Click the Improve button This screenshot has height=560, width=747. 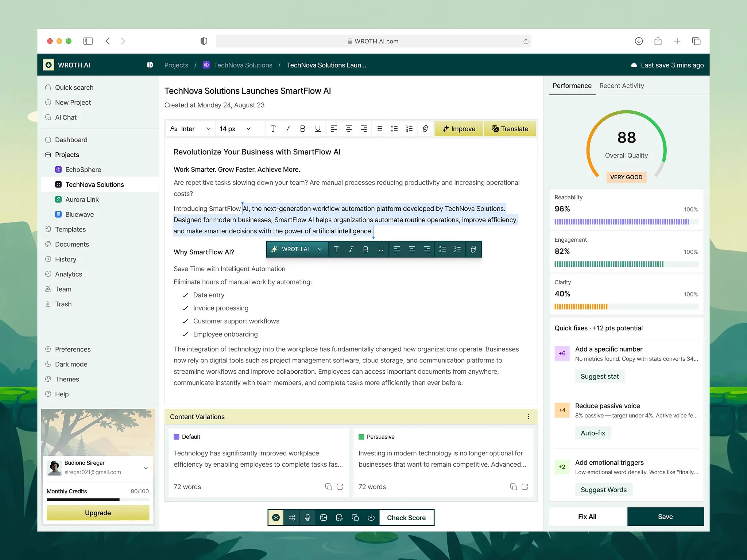click(x=459, y=129)
